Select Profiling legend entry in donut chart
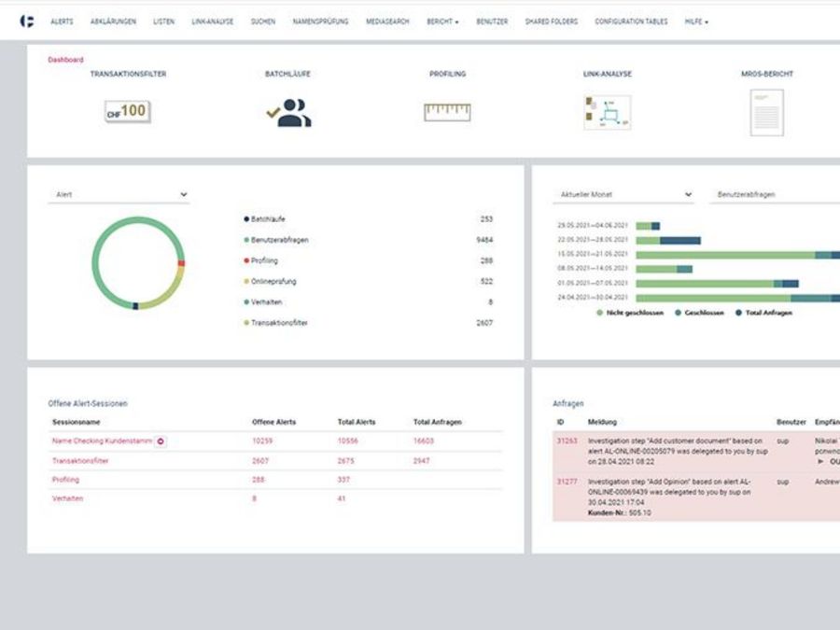This screenshot has width=840, height=630. tap(261, 261)
